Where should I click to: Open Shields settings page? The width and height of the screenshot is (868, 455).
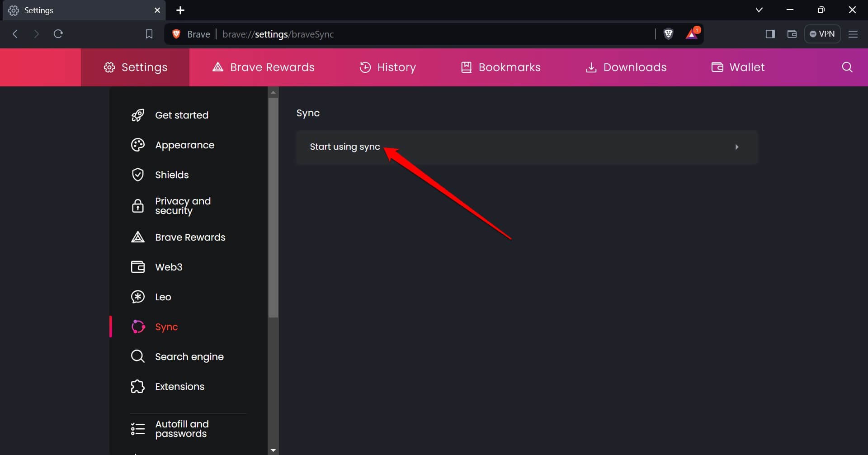click(172, 175)
